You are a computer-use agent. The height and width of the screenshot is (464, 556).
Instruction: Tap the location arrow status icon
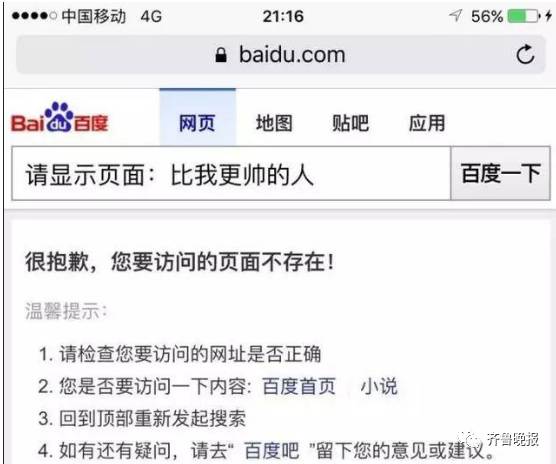click(x=456, y=15)
